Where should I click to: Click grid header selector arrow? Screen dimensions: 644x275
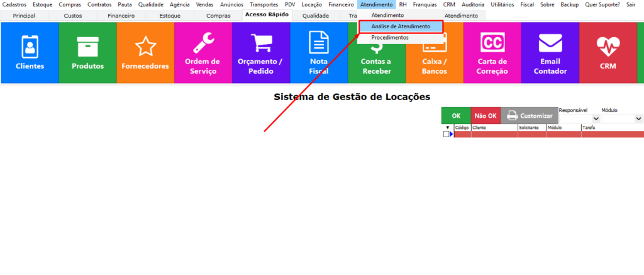447,127
